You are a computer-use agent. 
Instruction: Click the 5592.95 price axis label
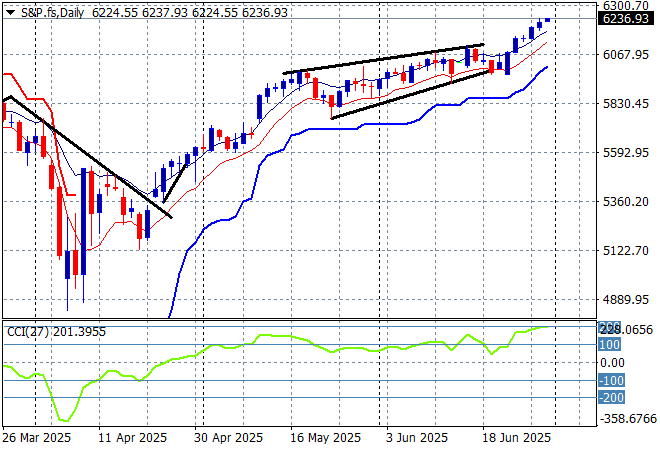point(625,152)
